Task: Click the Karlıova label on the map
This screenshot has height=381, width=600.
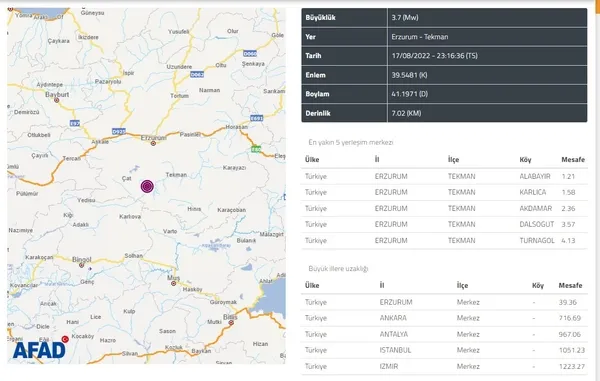Action: (130, 217)
